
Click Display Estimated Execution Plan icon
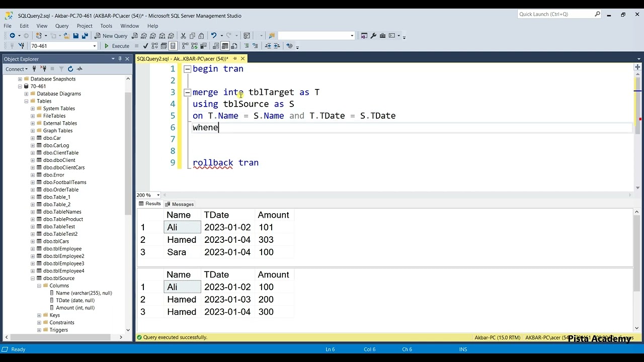point(154,46)
